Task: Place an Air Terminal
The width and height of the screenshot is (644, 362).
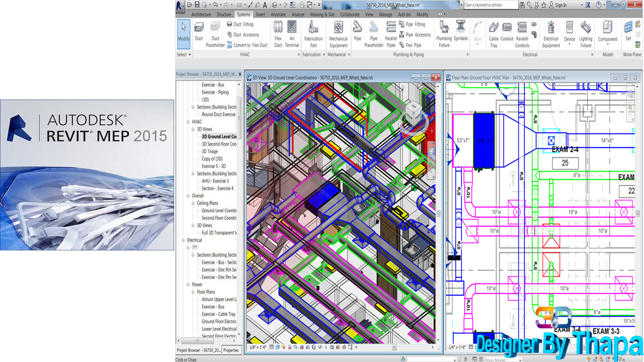Action: click(292, 34)
